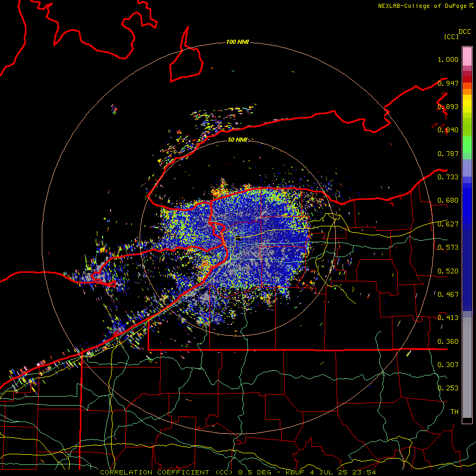
Task: Select the 0.467 legend value
Action: [x=448, y=295]
